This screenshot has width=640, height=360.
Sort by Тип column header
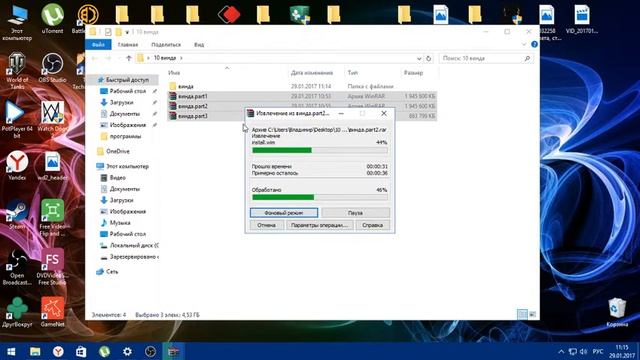[x=353, y=73]
